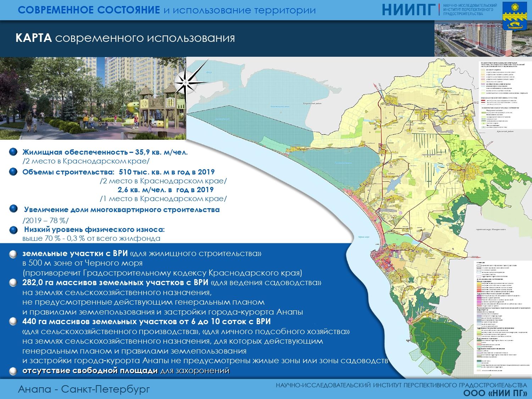
Task: Click the upper map legend panel
Action: (x=499, y=95)
